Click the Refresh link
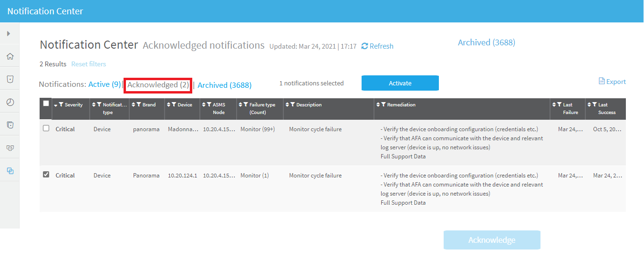The width and height of the screenshot is (644, 260). click(x=377, y=46)
